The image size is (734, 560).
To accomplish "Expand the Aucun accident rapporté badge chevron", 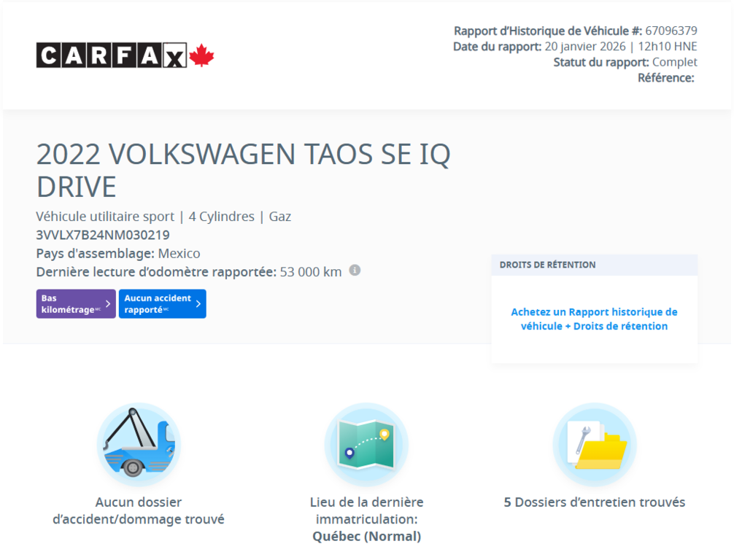I will click(x=199, y=303).
